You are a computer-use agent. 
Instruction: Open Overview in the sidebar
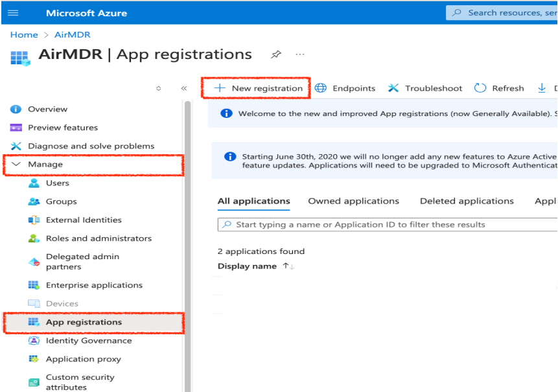point(48,110)
